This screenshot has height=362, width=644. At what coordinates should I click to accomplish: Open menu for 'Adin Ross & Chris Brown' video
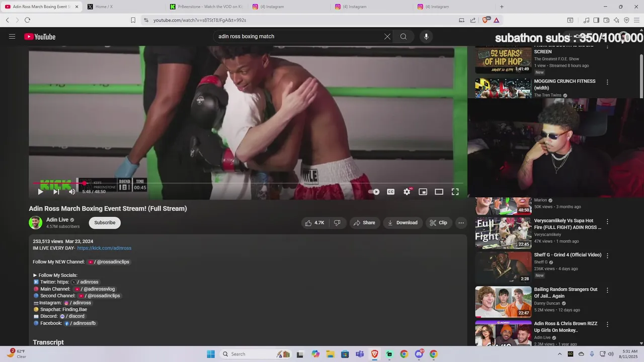tap(607, 324)
